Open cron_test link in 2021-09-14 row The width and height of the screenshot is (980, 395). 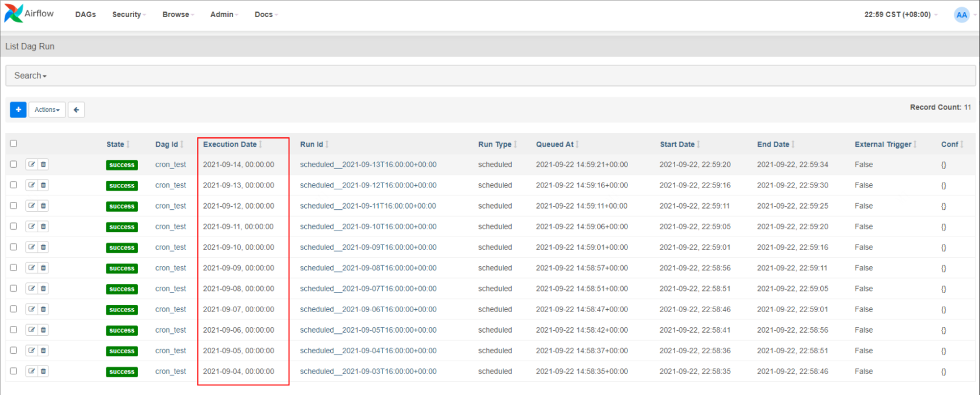[x=171, y=165]
